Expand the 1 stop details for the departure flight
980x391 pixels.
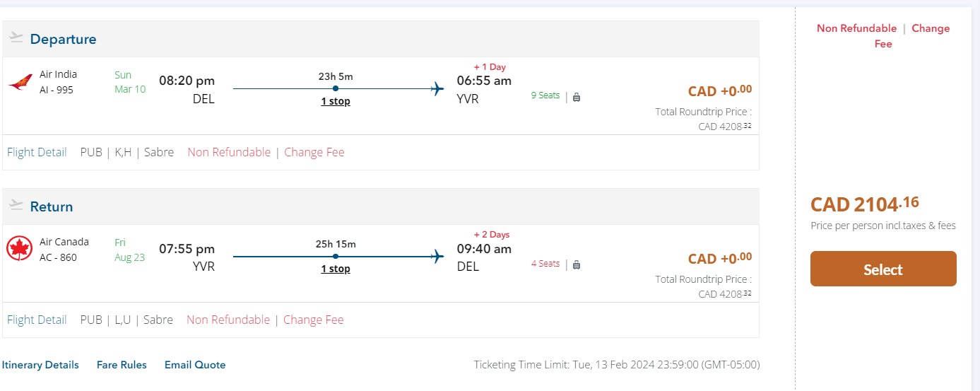336,101
